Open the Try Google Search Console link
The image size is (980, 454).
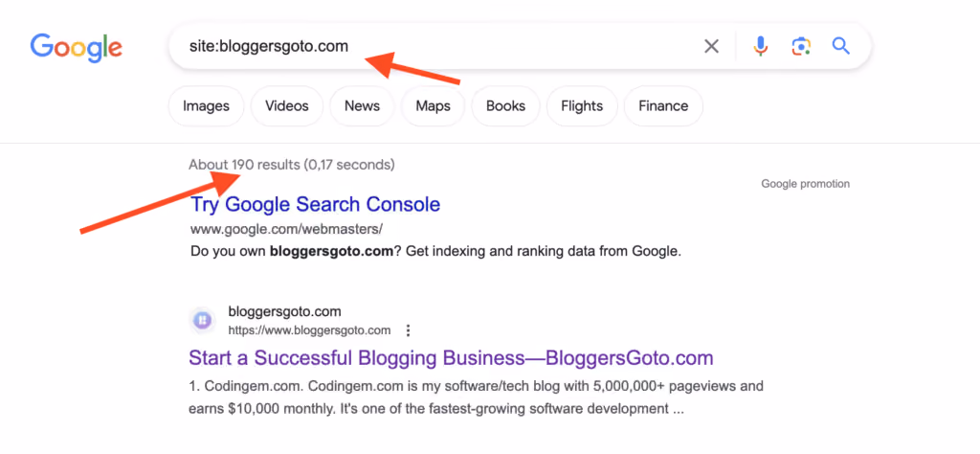point(316,204)
